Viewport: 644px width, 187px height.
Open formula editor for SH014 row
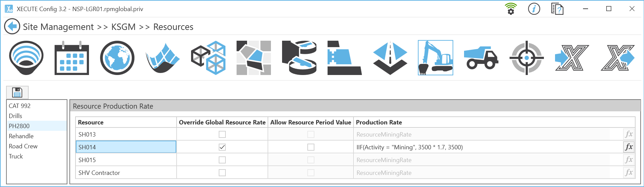(x=629, y=147)
